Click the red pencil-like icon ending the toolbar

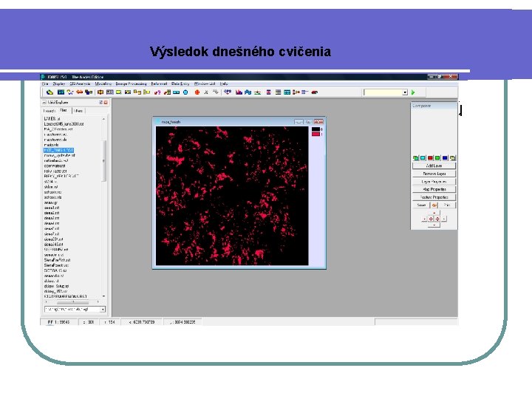(315, 92)
